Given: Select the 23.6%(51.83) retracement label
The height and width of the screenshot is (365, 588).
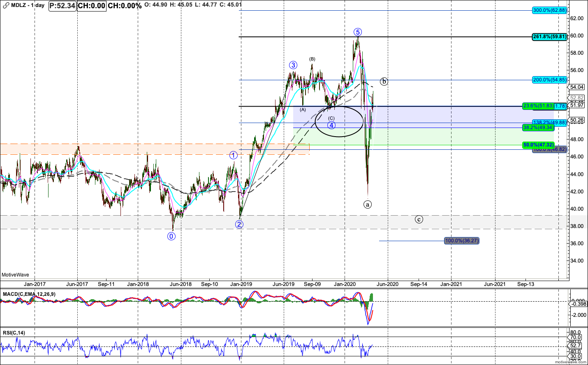Looking at the screenshot, I should click(x=538, y=106).
